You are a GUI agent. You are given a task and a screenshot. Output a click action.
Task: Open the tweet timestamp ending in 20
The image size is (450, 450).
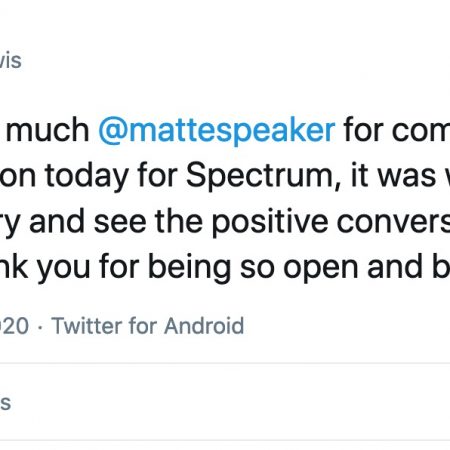point(14,326)
